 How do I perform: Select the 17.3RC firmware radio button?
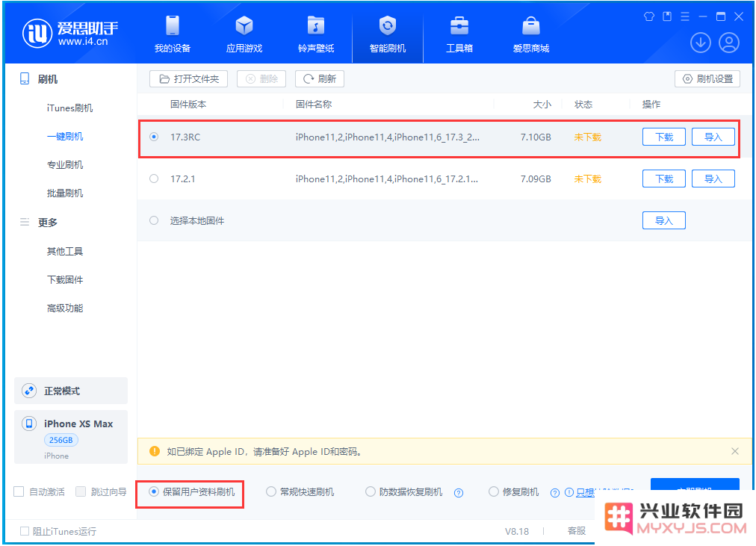click(x=154, y=137)
